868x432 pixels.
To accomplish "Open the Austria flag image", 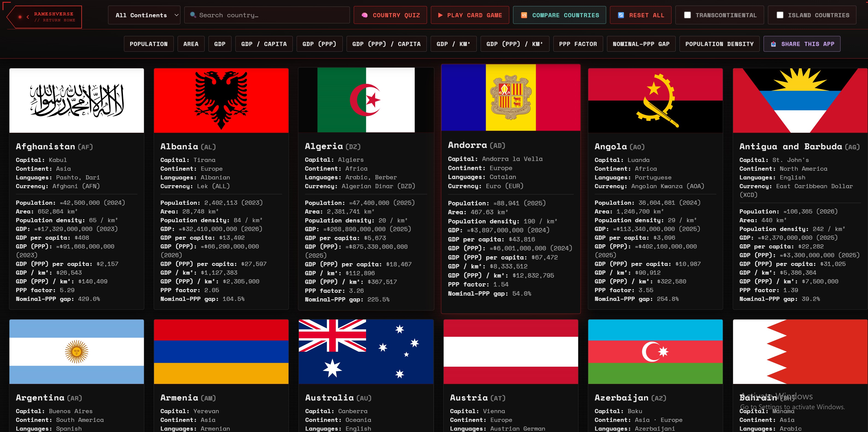I will click(x=511, y=351).
